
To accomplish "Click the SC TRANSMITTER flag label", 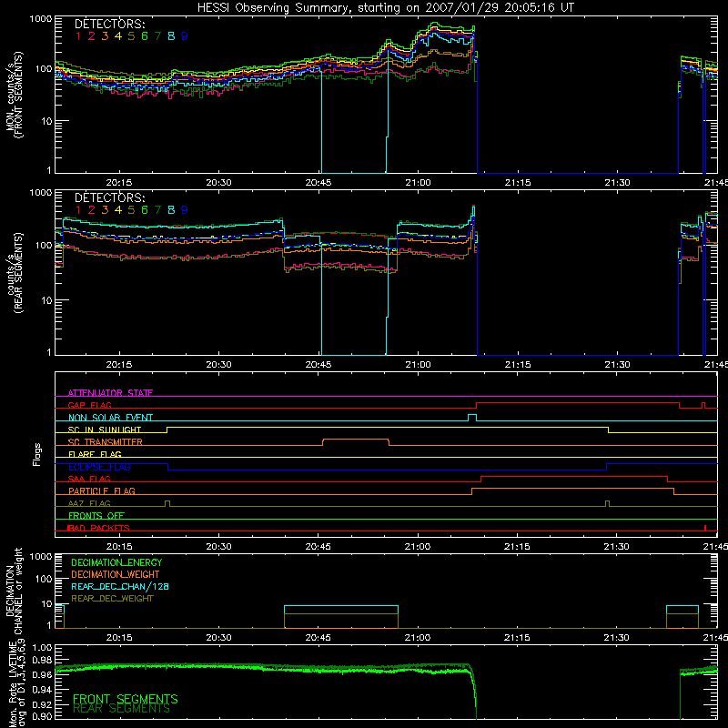I will click(x=106, y=441).
